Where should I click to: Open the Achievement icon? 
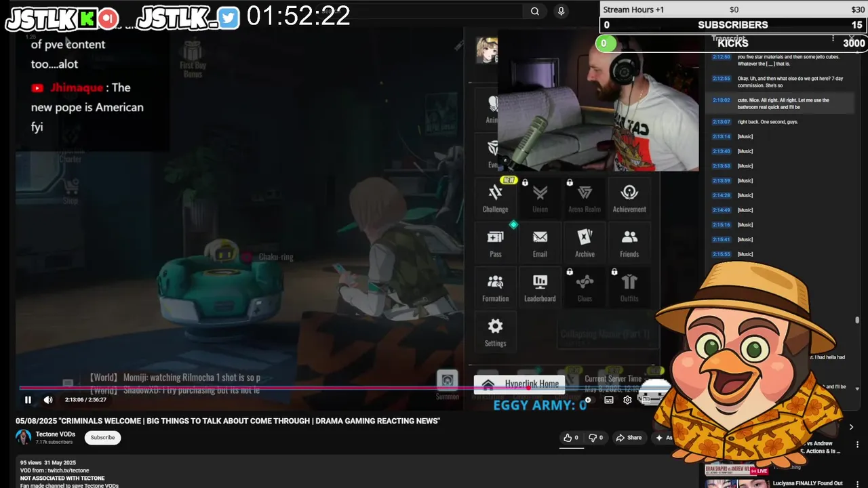point(629,198)
